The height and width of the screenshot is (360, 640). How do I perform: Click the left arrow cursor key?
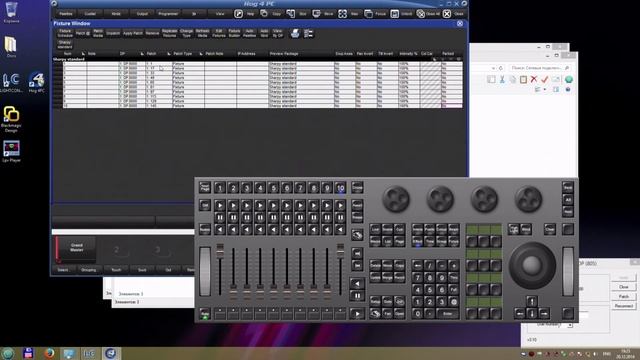(x=519, y=313)
